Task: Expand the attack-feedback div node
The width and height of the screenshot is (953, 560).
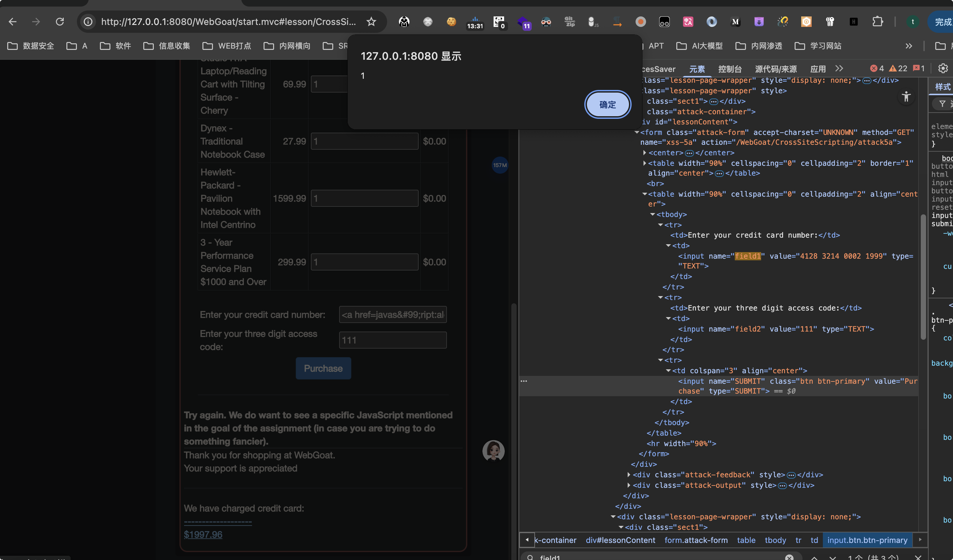Action: (629, 475)
